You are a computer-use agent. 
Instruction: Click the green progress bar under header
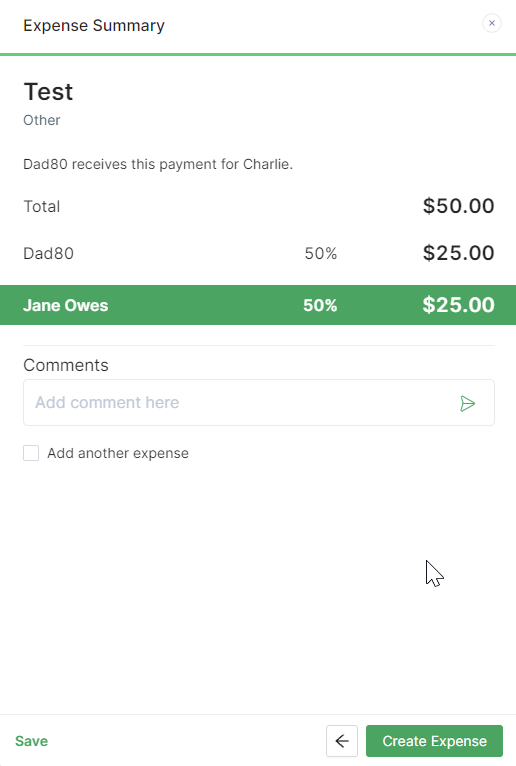(258, 54)
